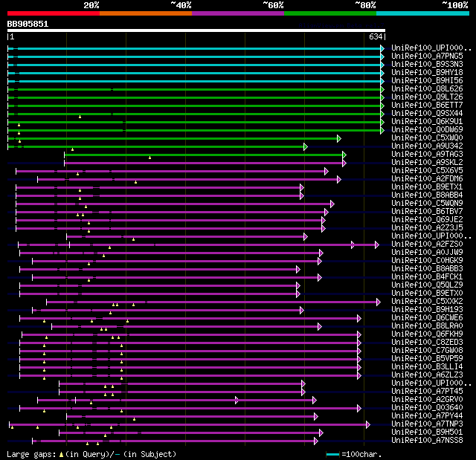Click the cyan ~100% identity legend segment

pyautogui.click(x=422, y=13)
